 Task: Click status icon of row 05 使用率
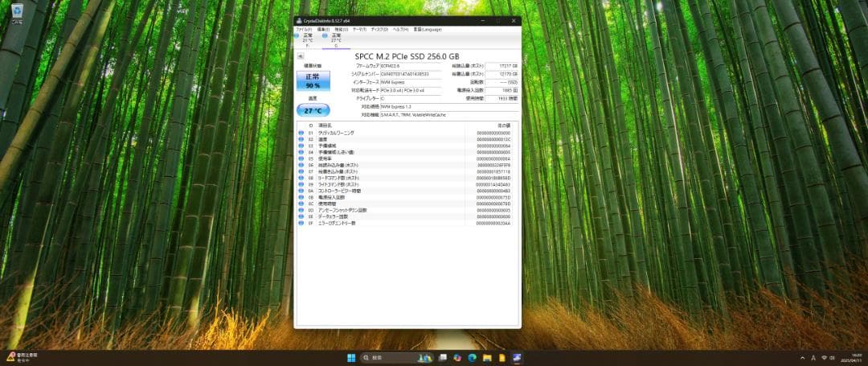click(301, 159)
